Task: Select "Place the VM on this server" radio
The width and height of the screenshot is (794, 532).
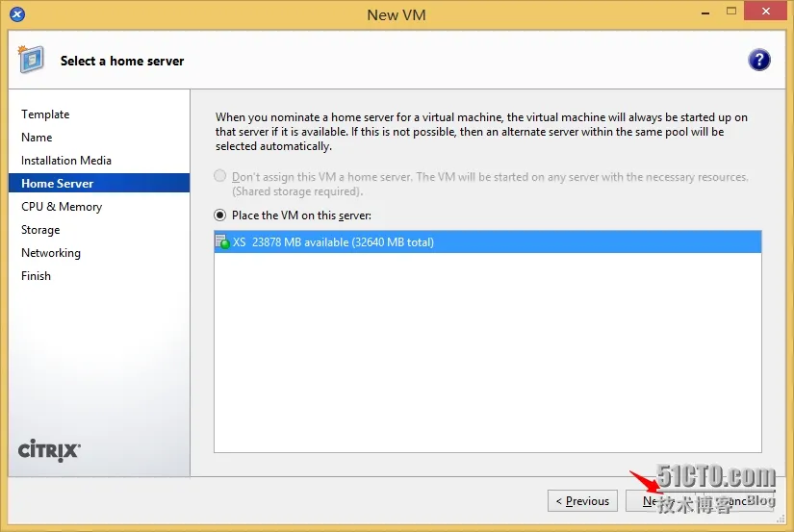Action: [x=219, y=215]
